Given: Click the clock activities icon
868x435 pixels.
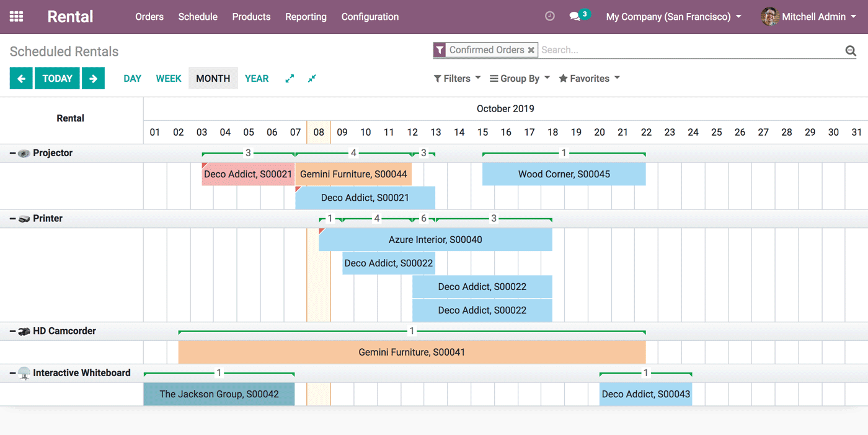Looking at the screenshot, I should 549,17.
